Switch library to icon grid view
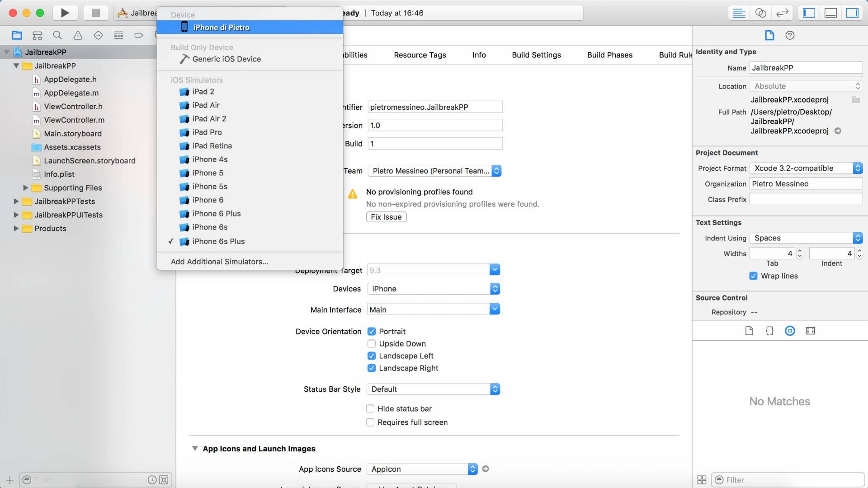Screen dimensions: 868x488 (x=702, y=480)
